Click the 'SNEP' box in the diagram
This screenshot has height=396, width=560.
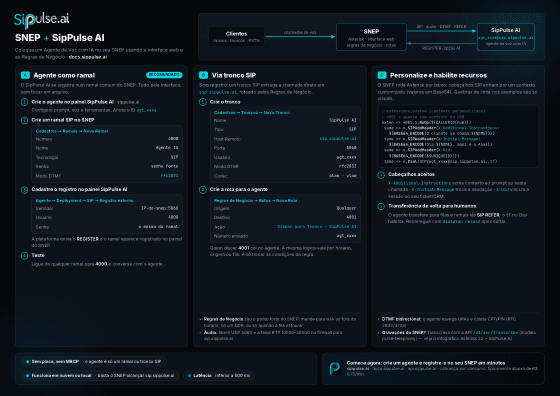point(371,37)
